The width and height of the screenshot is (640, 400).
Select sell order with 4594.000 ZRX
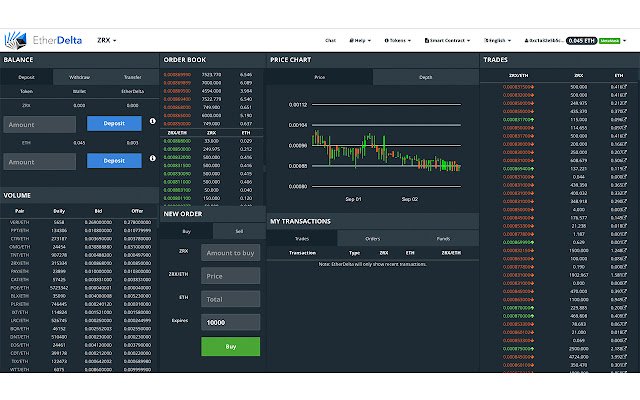click(211, 91)
